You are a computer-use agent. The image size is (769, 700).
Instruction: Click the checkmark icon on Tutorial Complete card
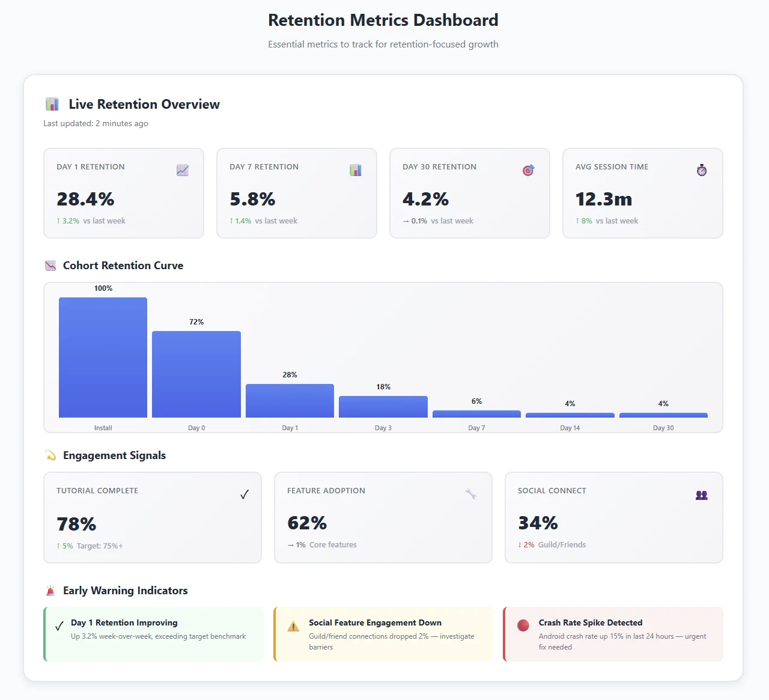(245, 494)
